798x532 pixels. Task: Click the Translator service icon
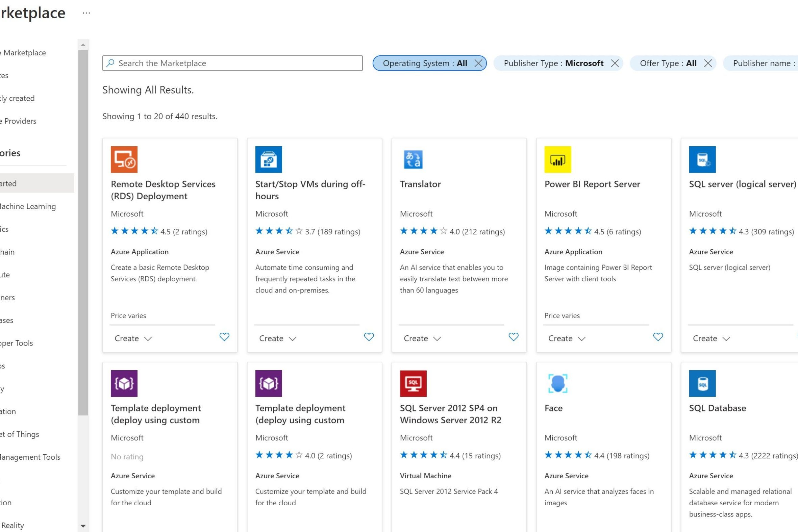(x=413, y=159)
